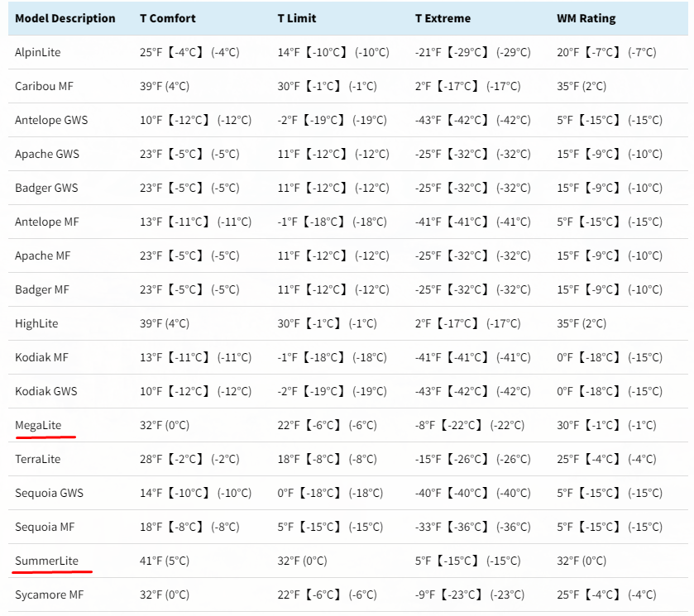Click Antelope GWS T Limit value -2°F
Image resolution: width=694 pixels, height=616 pixels.
(287, 120)
